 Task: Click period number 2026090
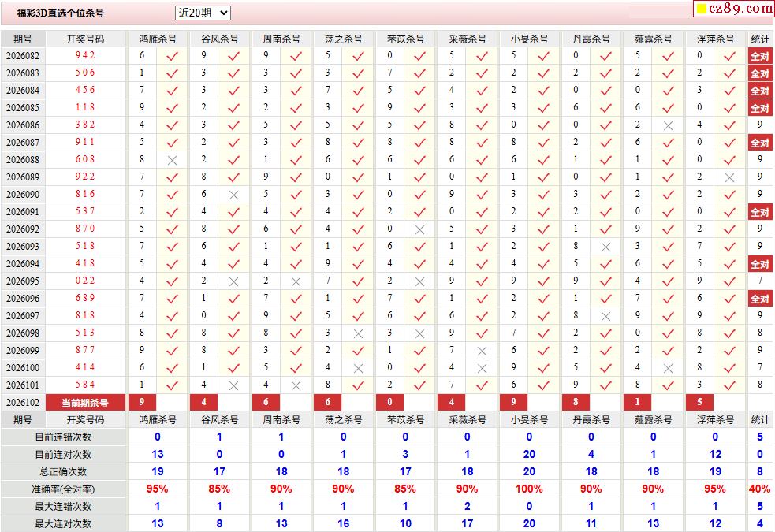[x=23, y=194]
